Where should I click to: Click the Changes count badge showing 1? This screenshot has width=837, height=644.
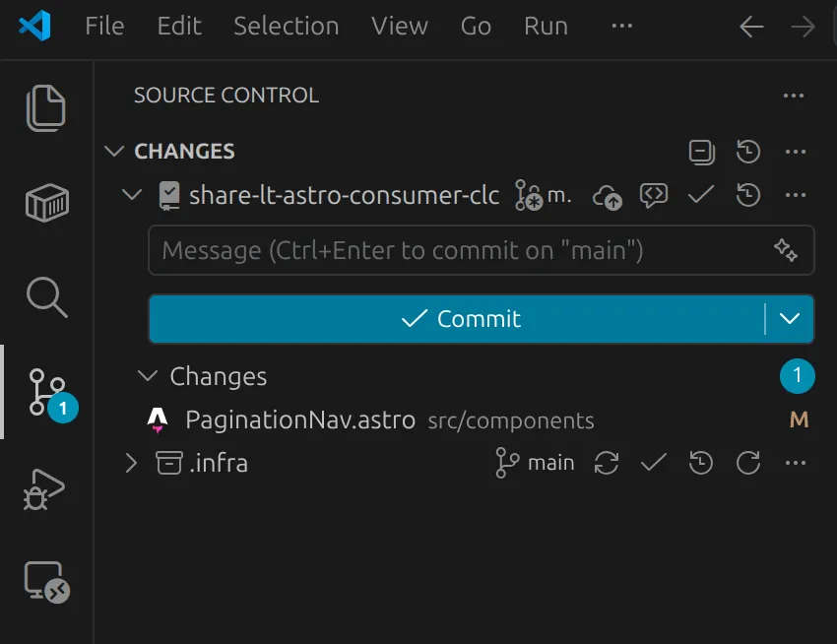click(797, 376)
